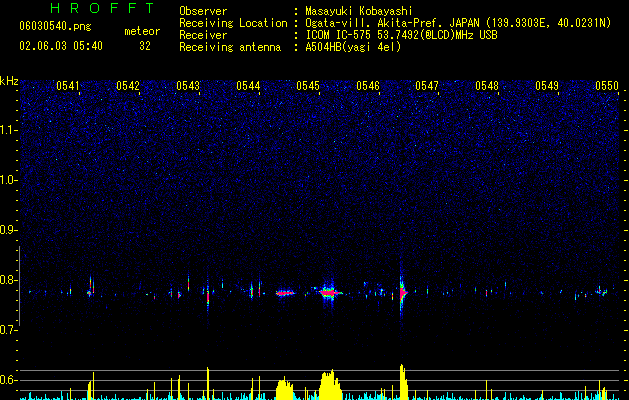
Task: Click the kHz axis unit label
Action: point(9,81)
